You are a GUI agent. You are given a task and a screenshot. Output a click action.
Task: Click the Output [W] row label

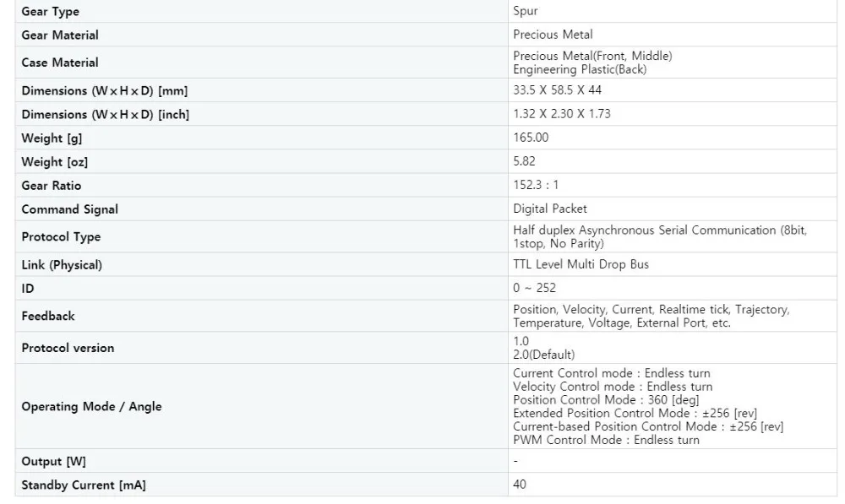53,462
